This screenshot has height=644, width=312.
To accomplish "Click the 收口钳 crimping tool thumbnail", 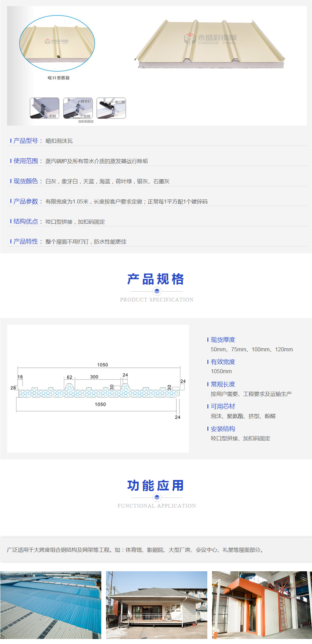I will [x=111, y=108].
